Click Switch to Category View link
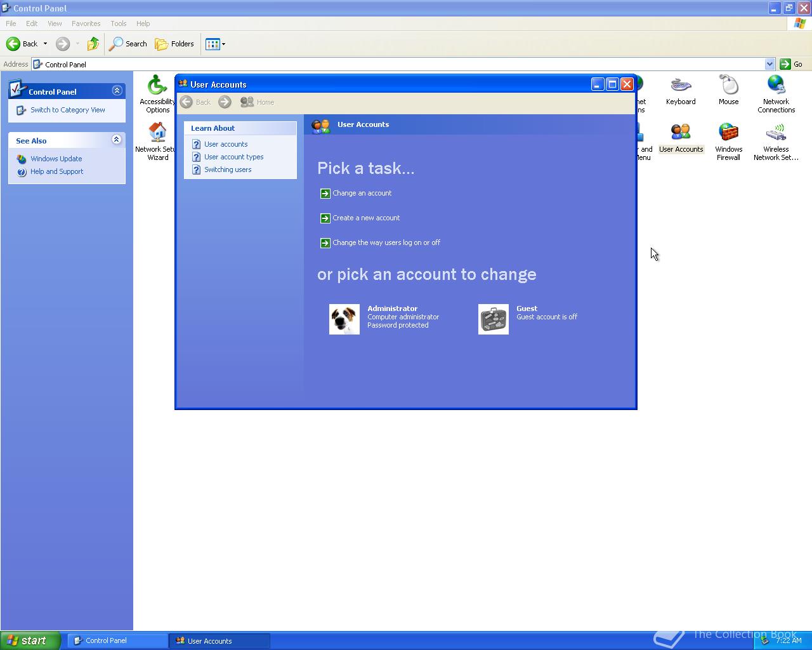The image size is (812, 650). point(68,110)
